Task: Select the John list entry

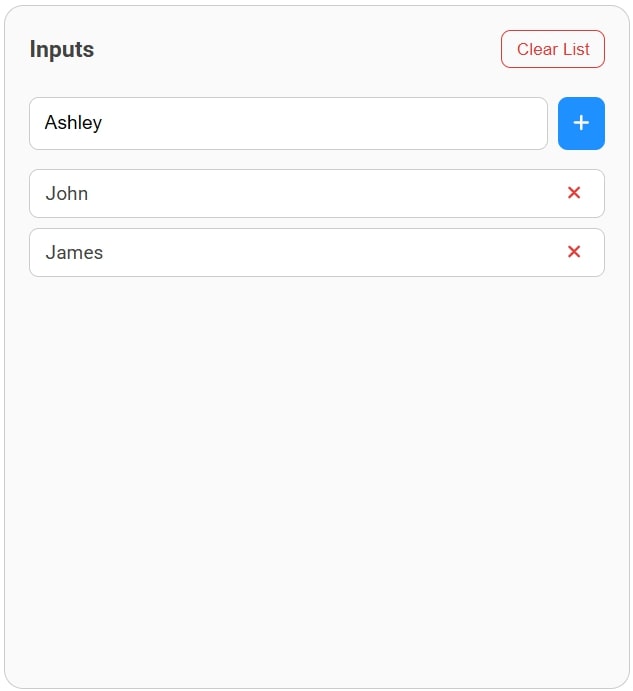Action: (300, 193)
